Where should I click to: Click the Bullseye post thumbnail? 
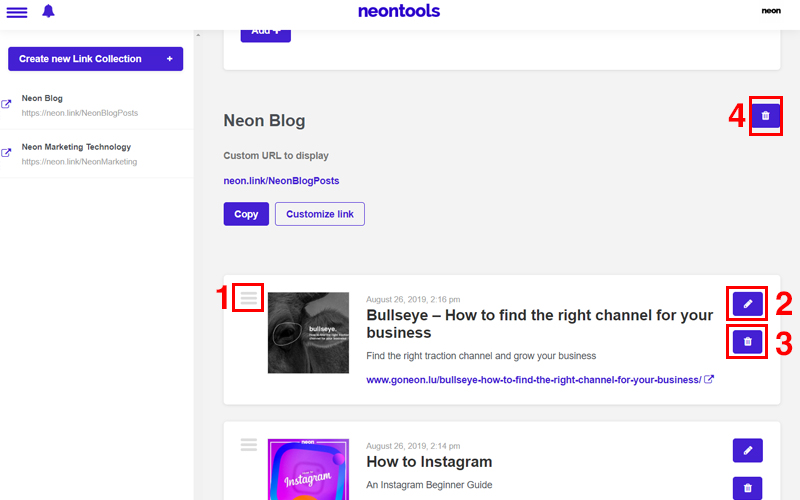click(308, 333)
